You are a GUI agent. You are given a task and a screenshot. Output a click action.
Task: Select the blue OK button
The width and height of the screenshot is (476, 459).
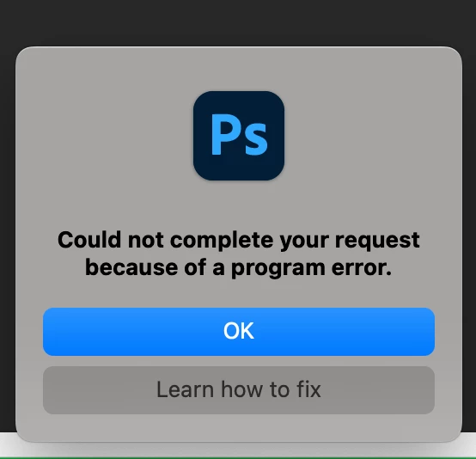click(x=239, y=332)
